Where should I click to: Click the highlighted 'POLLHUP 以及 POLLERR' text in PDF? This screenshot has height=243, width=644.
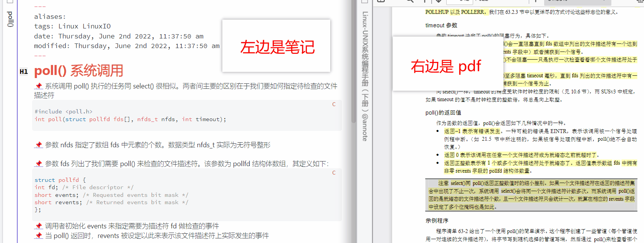[x=455, y=12]
